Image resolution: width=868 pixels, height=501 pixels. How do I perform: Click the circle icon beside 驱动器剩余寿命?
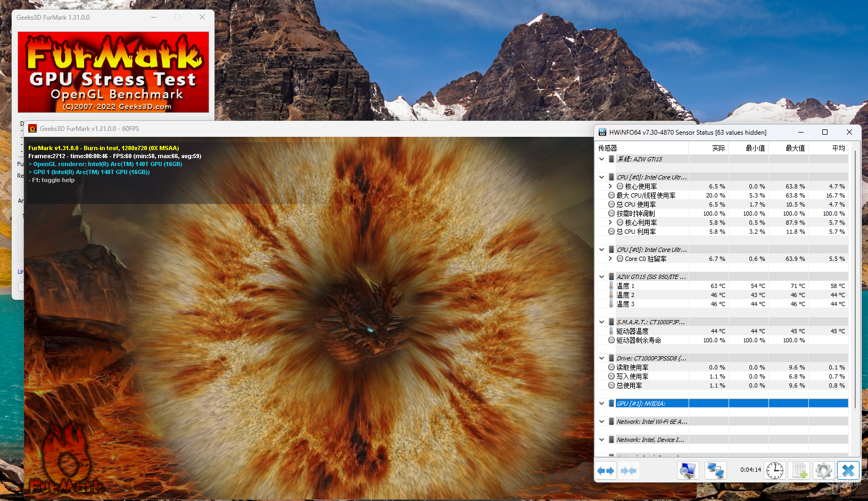point(611,340)
